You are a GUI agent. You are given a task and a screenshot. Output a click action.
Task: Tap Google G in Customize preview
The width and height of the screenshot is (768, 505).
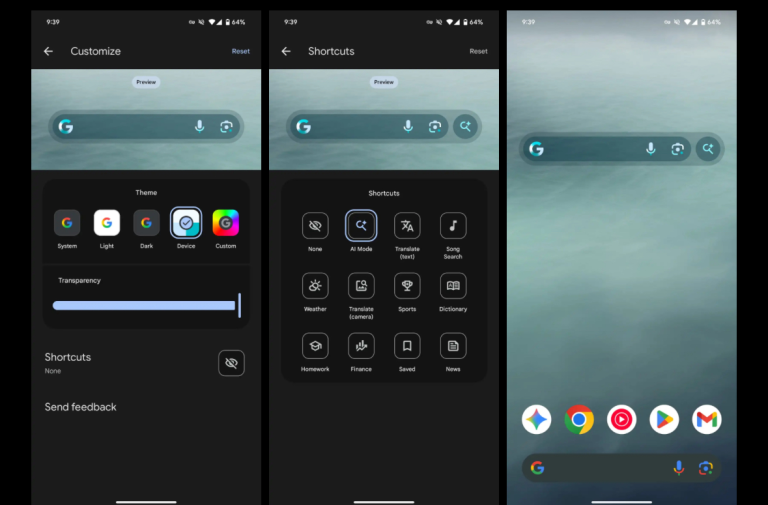(x=66, y=127)
